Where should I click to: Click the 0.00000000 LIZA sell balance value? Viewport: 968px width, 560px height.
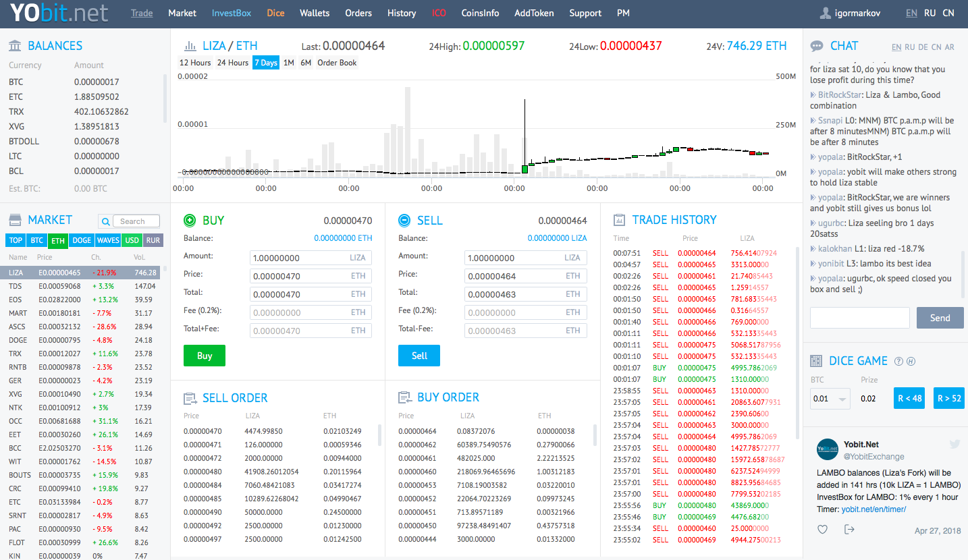557,238
